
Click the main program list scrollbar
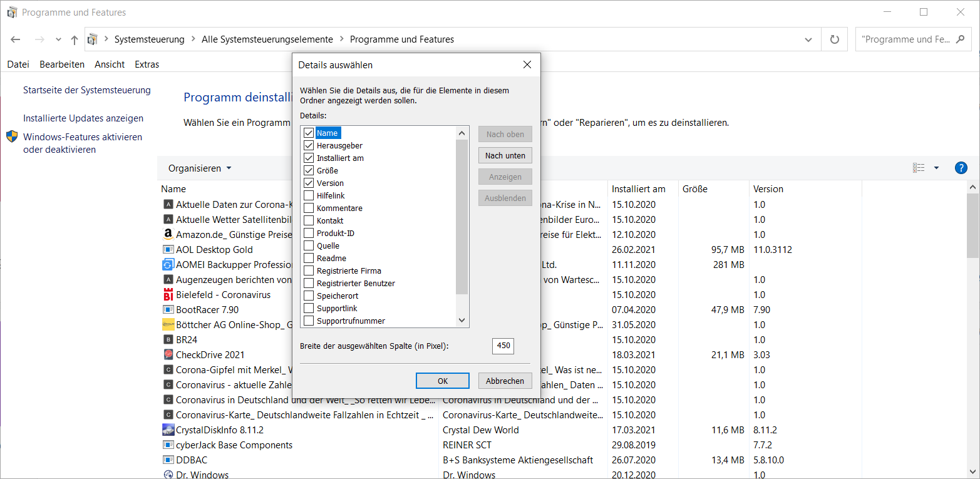pos(973,225)
